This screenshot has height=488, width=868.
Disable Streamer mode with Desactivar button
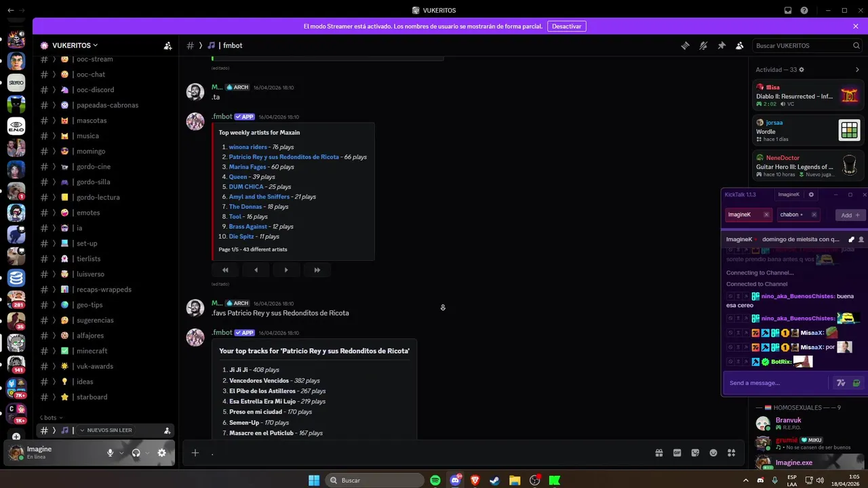(567, 26)
